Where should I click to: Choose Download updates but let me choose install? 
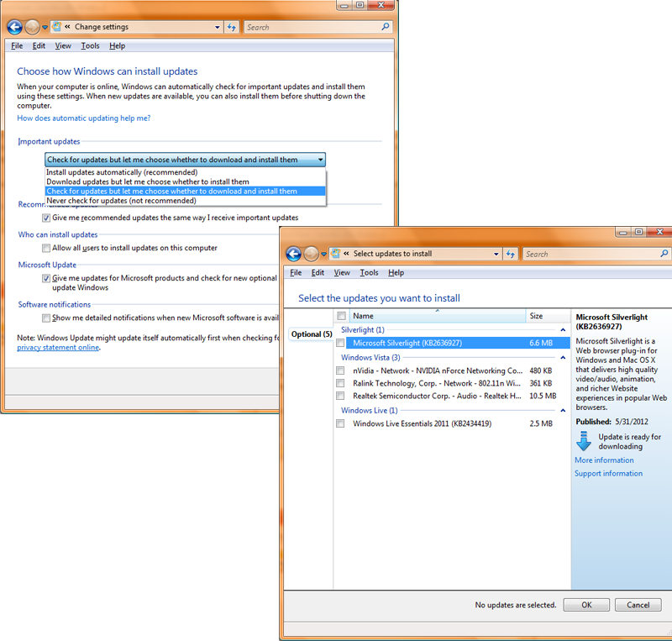click(x=185, y=181)
